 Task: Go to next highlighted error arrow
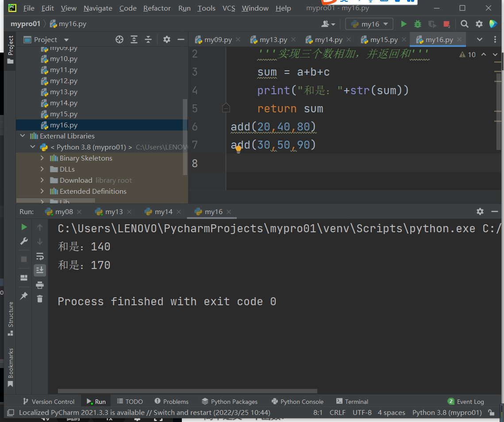coord(495,55)
